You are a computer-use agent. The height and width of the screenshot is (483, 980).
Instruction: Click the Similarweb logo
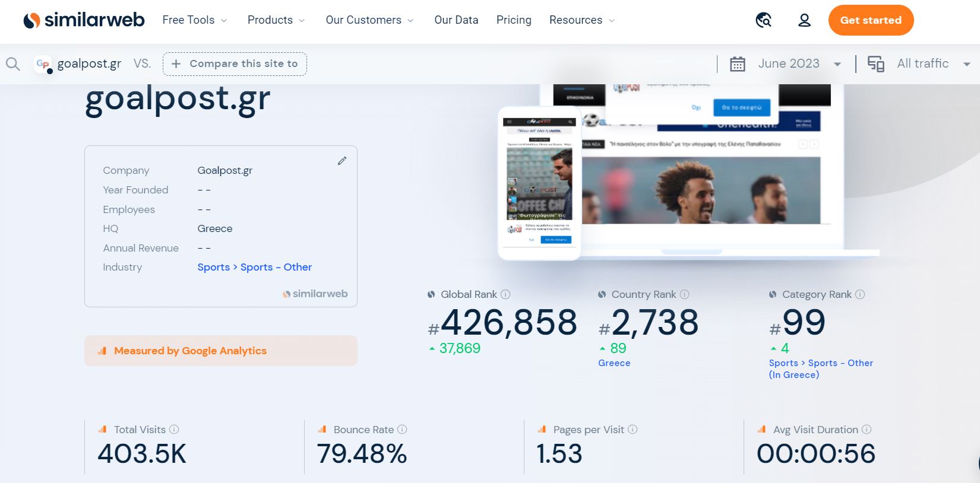point(84,20)
